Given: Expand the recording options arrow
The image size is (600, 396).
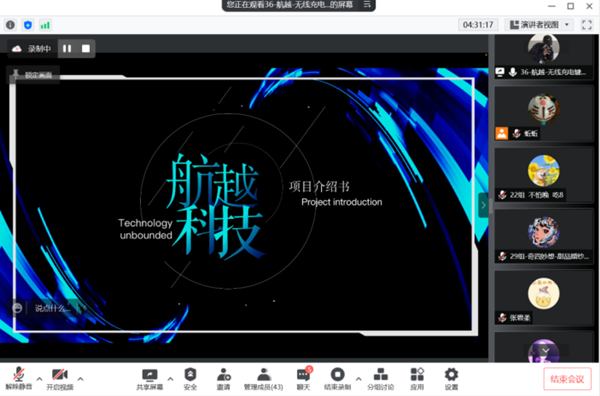Looking at the screenshot, I should [x=358, y=379].
